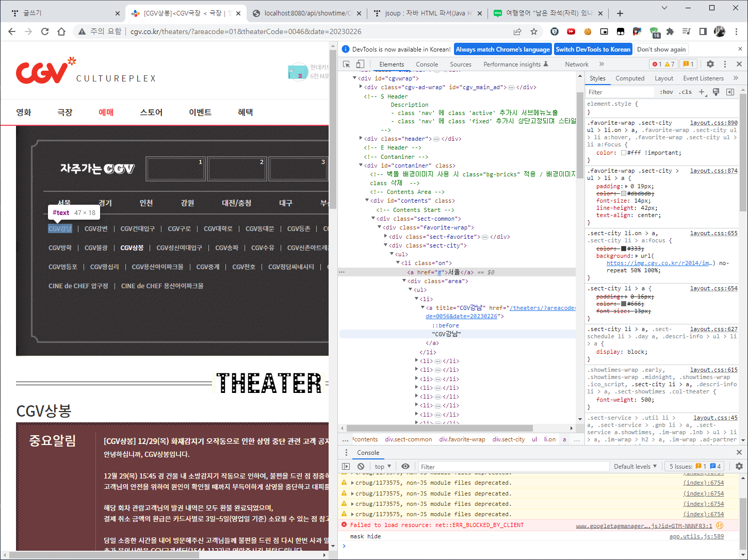Open DevTools settings gear in top toolbar
This screenshot has height=560, width=748.
coord(710,64)
